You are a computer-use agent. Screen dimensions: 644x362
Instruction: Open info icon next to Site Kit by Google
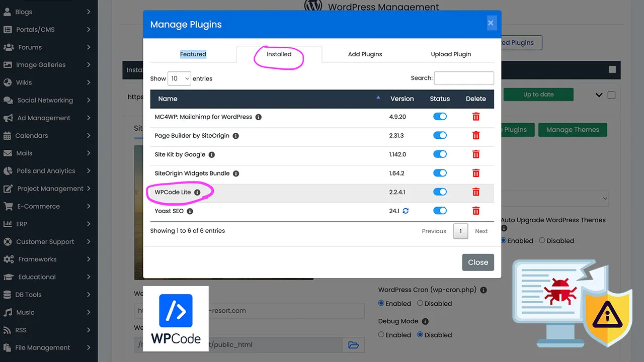pos(212,155)
